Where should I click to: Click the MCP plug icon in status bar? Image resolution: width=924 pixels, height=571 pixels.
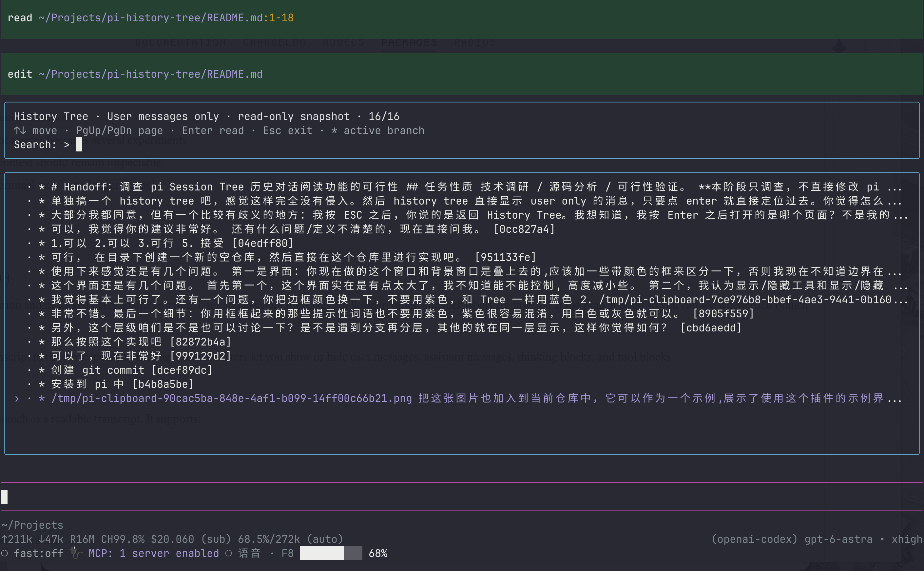point(76,553)
